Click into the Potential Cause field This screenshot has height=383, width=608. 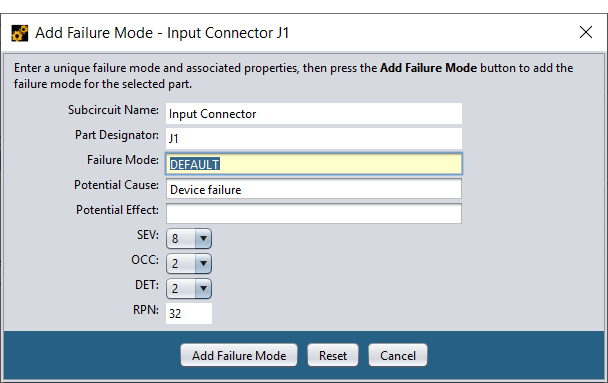(314, 189)
